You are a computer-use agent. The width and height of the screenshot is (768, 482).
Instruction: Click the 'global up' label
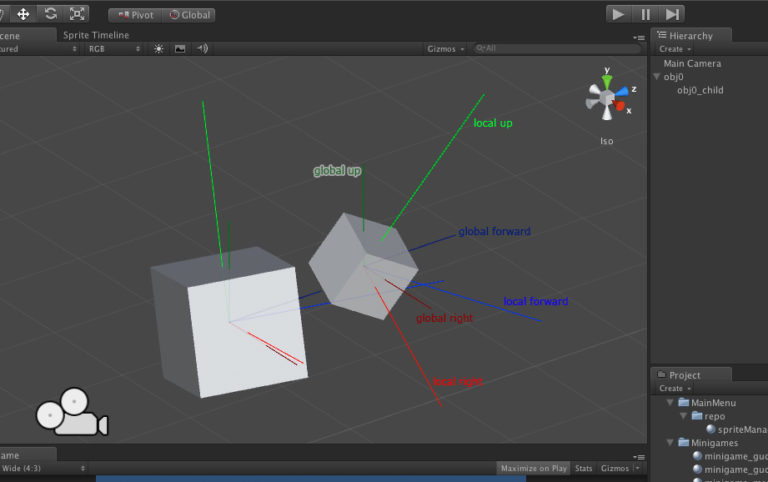pos(337,171)
